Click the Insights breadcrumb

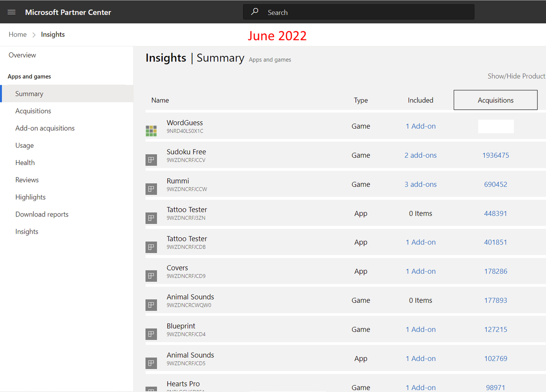(53, 35)
